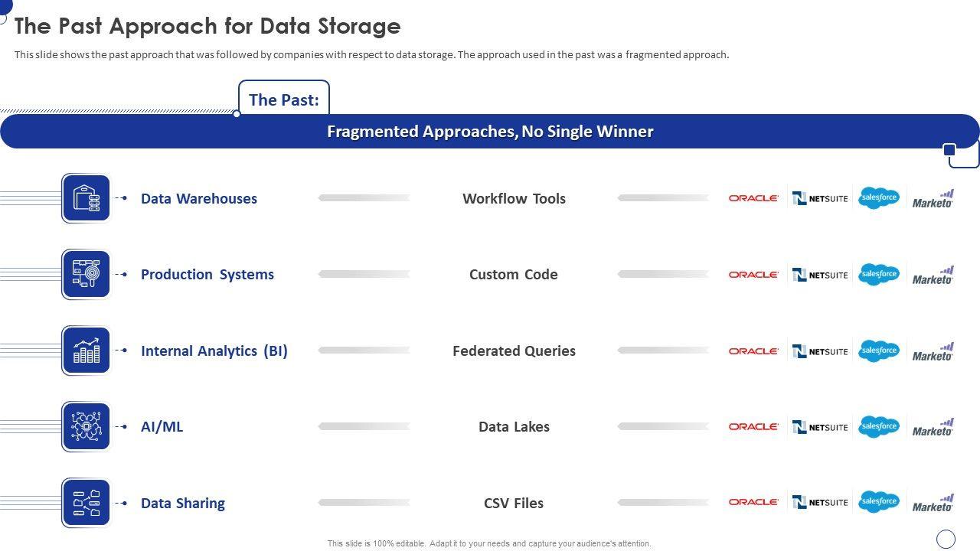The image size is (980, 551).
Task: Click the Data Warehouses icon
Action: click(x=86, y=198)
